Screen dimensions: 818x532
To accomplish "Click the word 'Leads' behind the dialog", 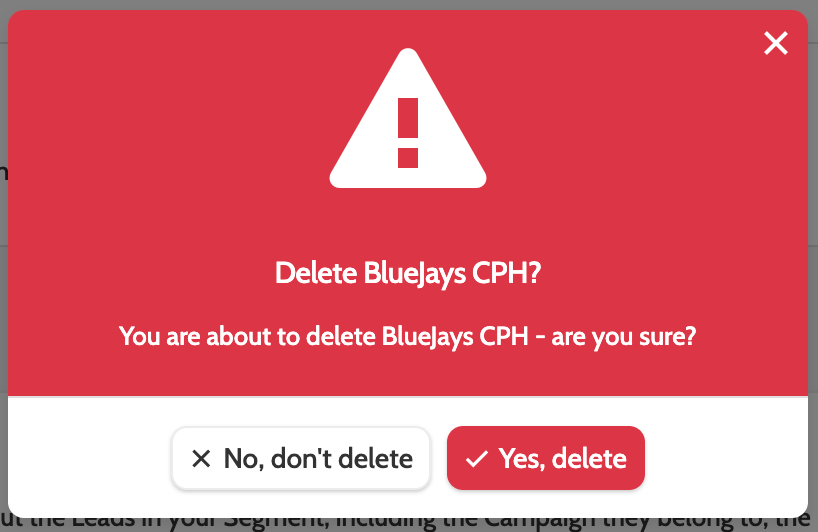I will (103, 522).
